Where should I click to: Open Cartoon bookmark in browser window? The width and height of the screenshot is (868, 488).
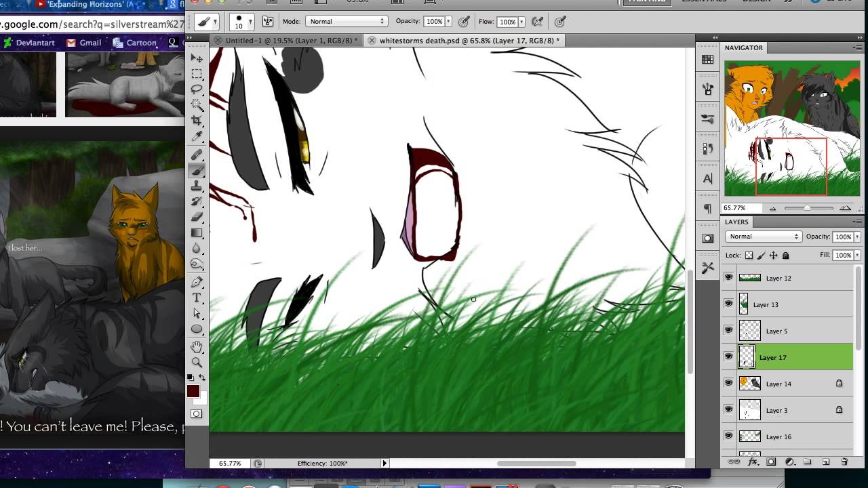point(135,43)
